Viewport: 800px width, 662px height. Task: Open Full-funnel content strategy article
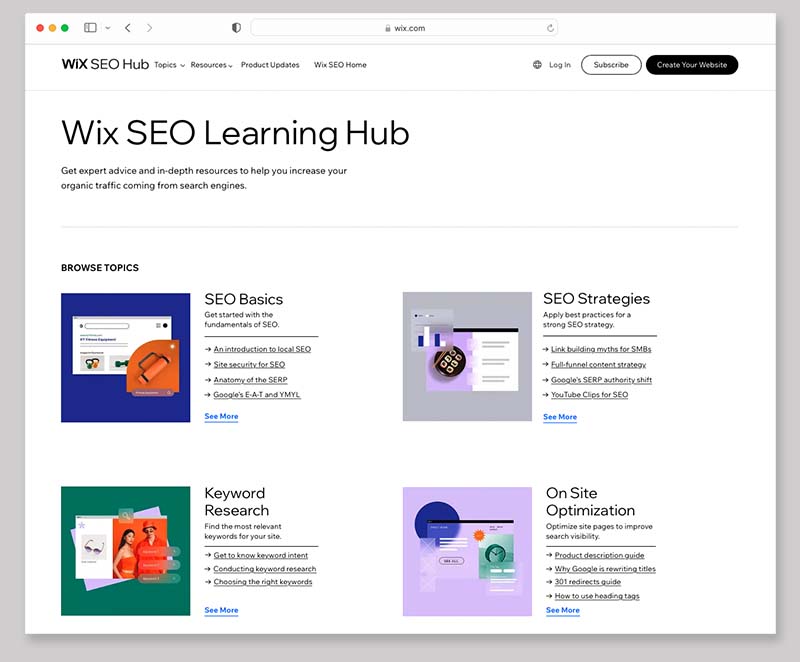(x=598, y=365)
